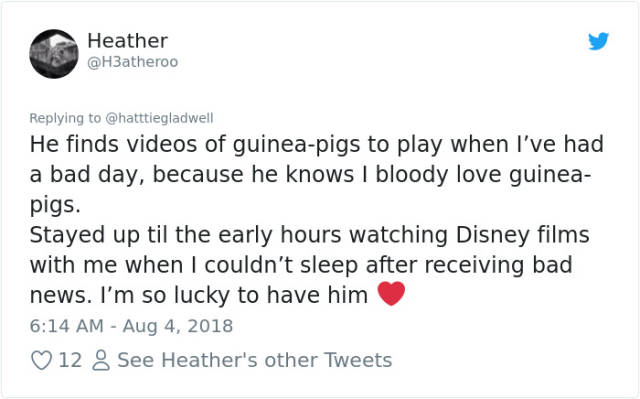Open the @hatttiegladwell mention link
The height and width of the screenshot is (399, 640).
[x=159, y=118]
